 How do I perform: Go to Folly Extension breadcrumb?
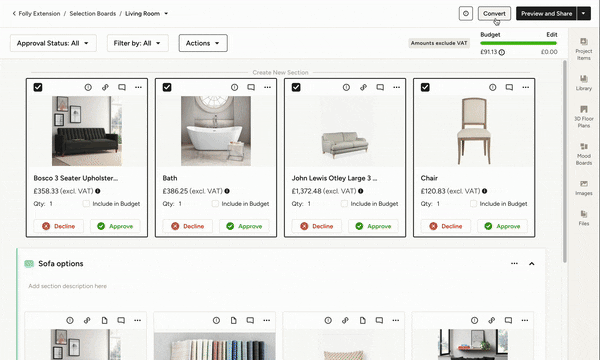click(39, 13)
